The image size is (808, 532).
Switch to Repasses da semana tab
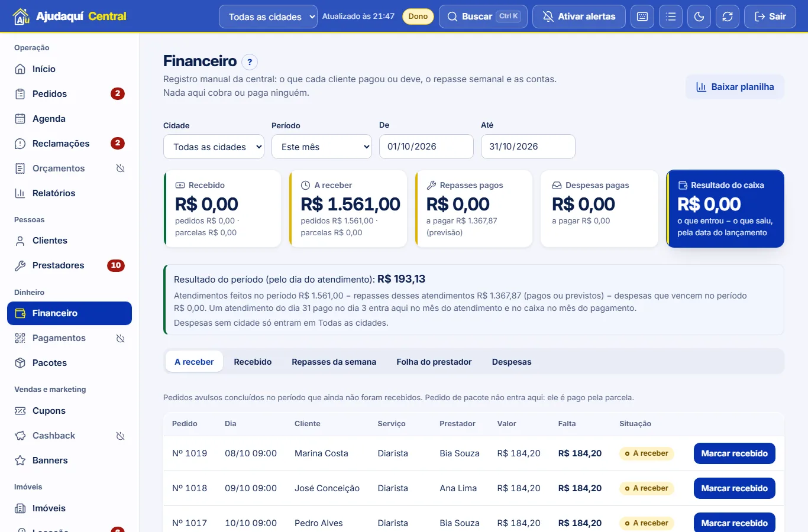pyautogui.click(x=334, y=362)
